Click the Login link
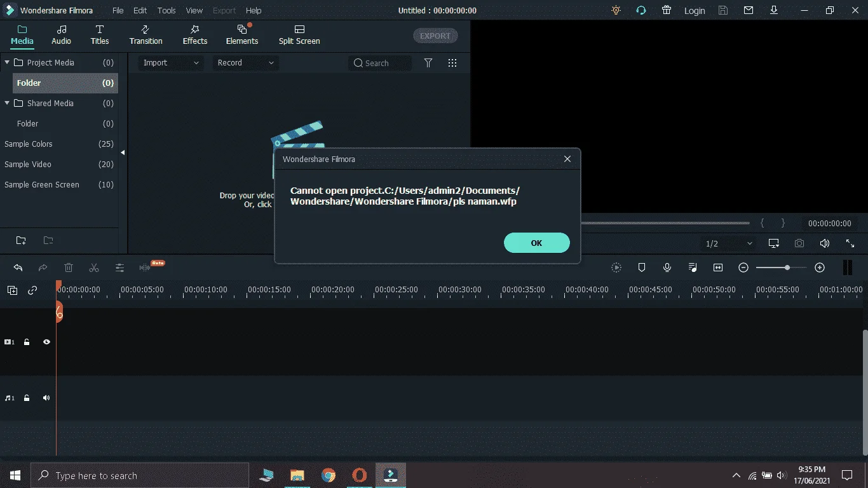 coord(695,10)
